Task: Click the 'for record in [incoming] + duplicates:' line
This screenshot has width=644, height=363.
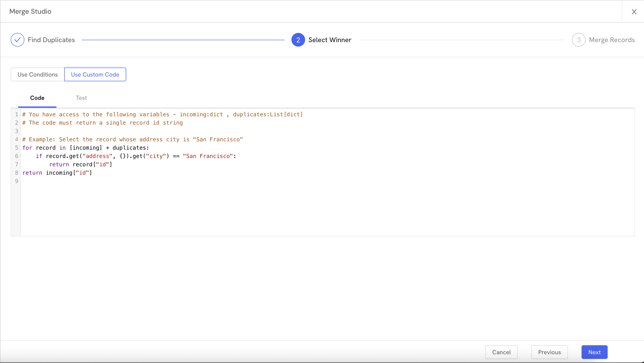Action: (86, 148)
